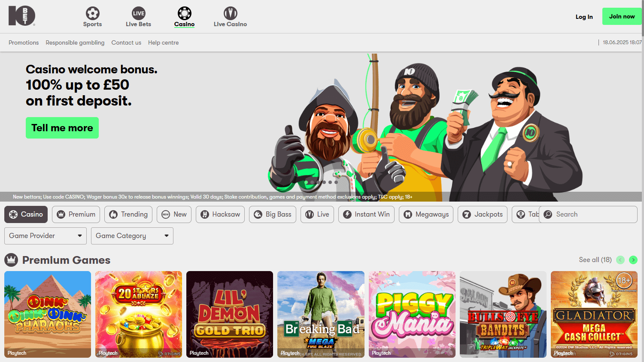
Task: Click the Premium Games crown icon
Action: point(11,260)
